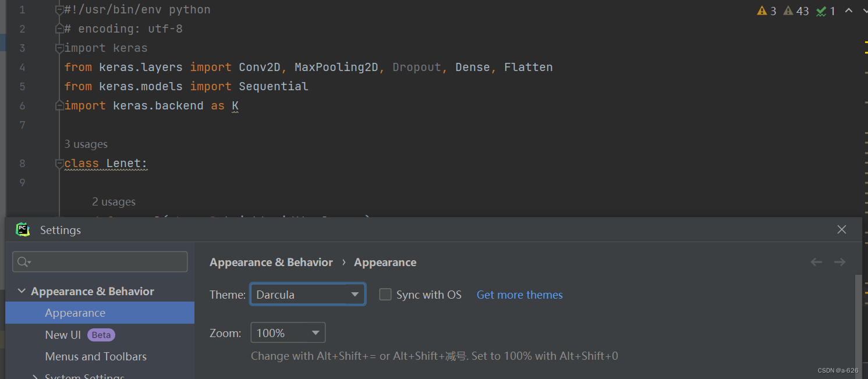Click the yellow warnings indicator showing 3
This screenshot has height=379, width=868.
click(766, 11)
